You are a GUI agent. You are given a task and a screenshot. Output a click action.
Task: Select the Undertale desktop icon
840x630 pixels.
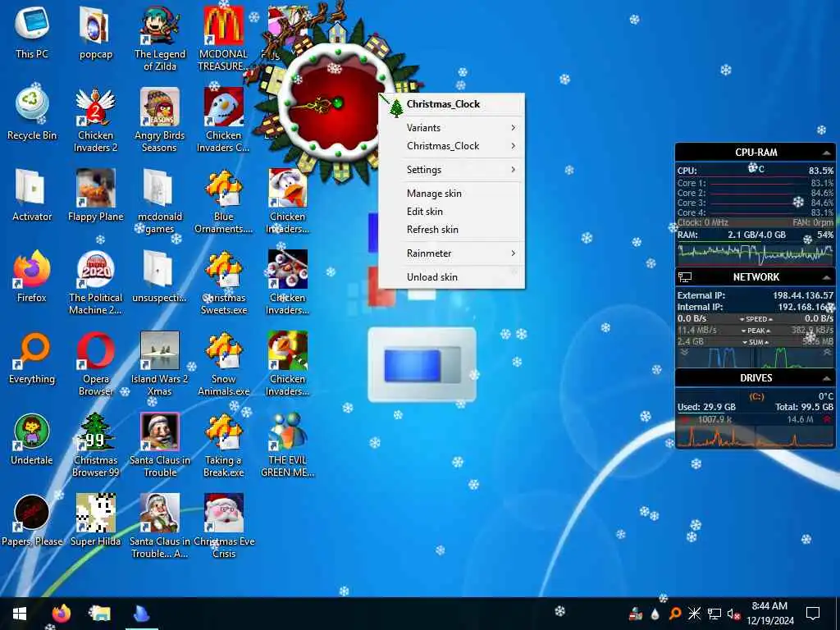coord(32,440)
